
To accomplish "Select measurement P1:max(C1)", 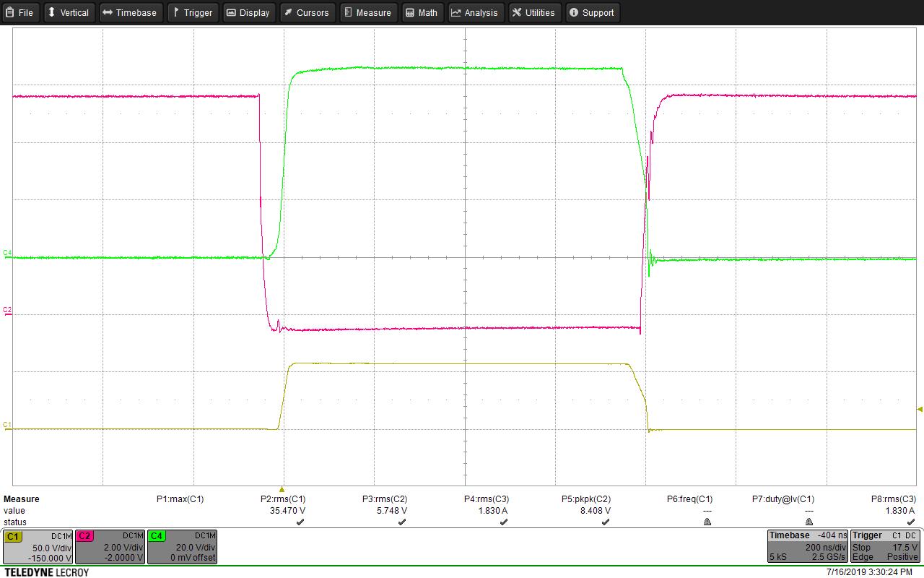I will [180, 499].
